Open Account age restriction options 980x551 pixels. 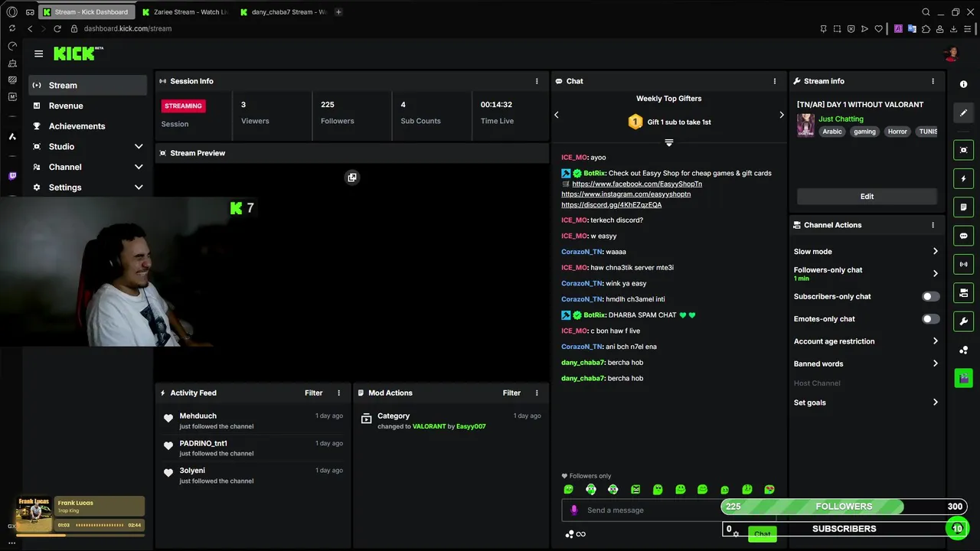[x=866, y=341]
